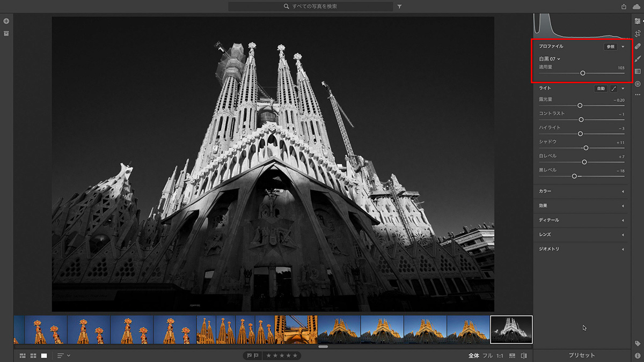Toggle the tone curve button in ライト
Image resolution: width=644 pixels, height=362 pixels.
(614, 88)
